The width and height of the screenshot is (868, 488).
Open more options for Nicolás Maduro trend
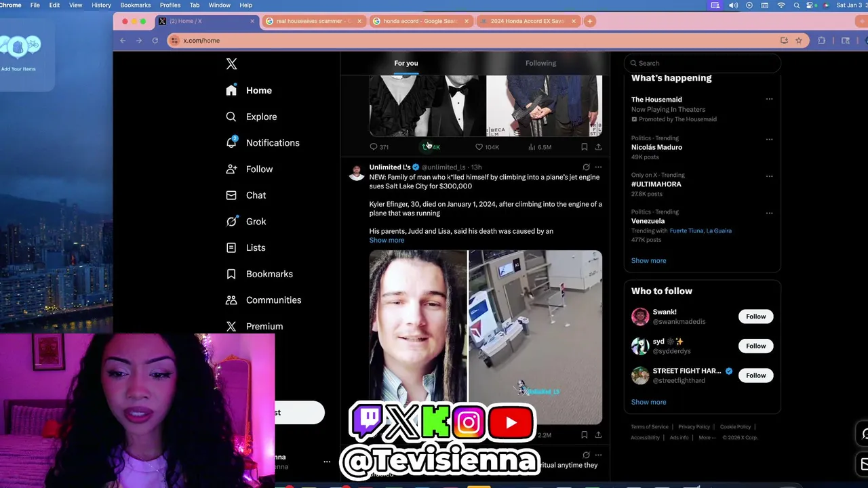point(769,139)
